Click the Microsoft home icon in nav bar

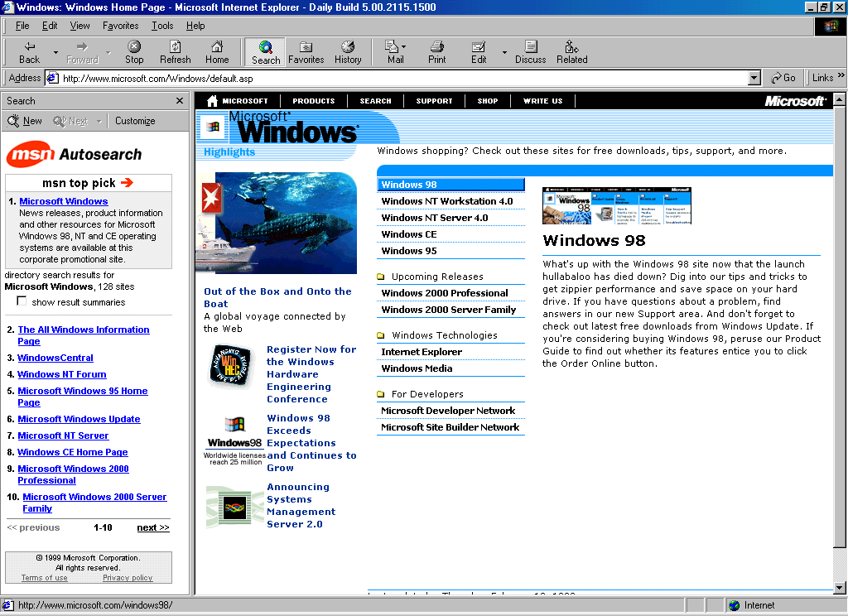tap(212, 100)
